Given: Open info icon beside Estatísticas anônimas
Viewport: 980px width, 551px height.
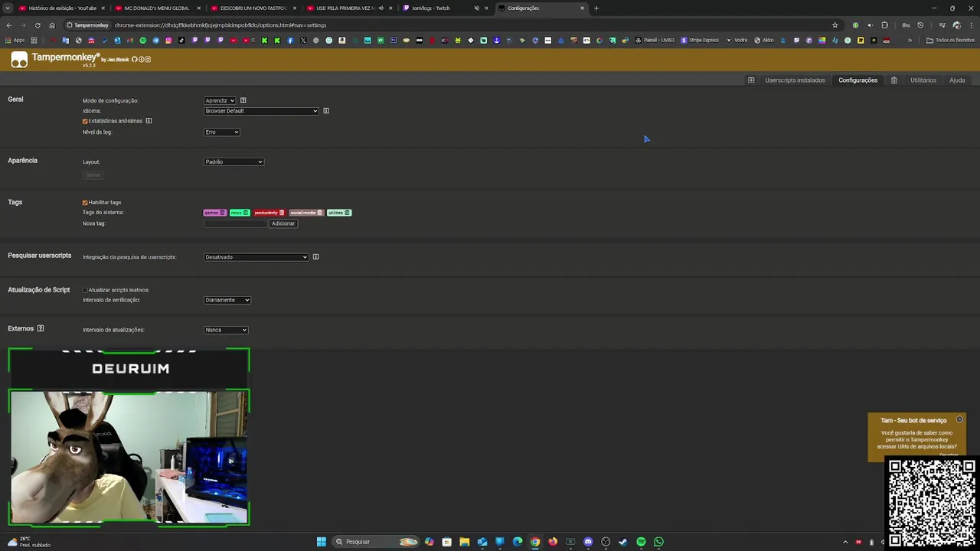Looking at the screenshot, I should [x=149, y=121].
